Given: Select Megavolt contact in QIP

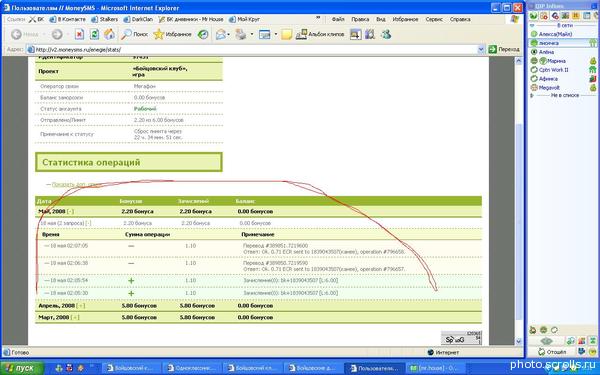Looking at the screenshot, I should (x=549, y=88).
